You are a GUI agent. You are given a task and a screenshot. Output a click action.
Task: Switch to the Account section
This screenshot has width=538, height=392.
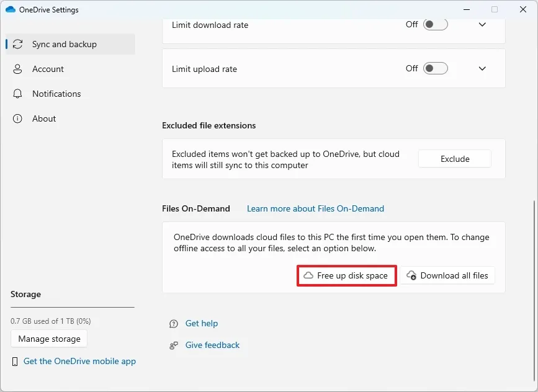coord(48,69)
